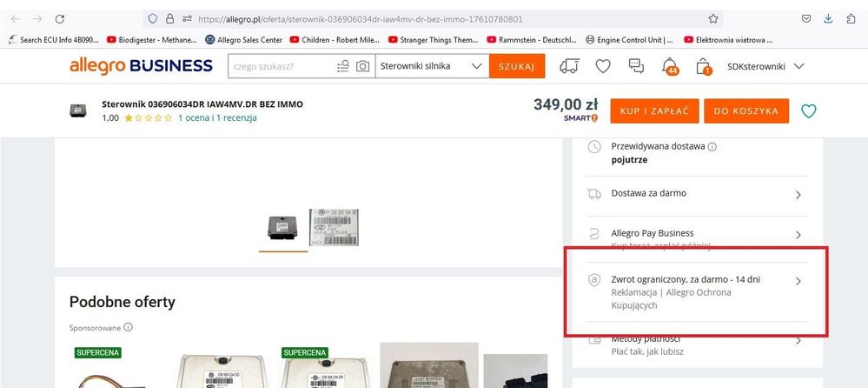Open favorites heart icon in top navigation
Image resolution: width=868 pixels, height=388 pixels.
[602, 66]
